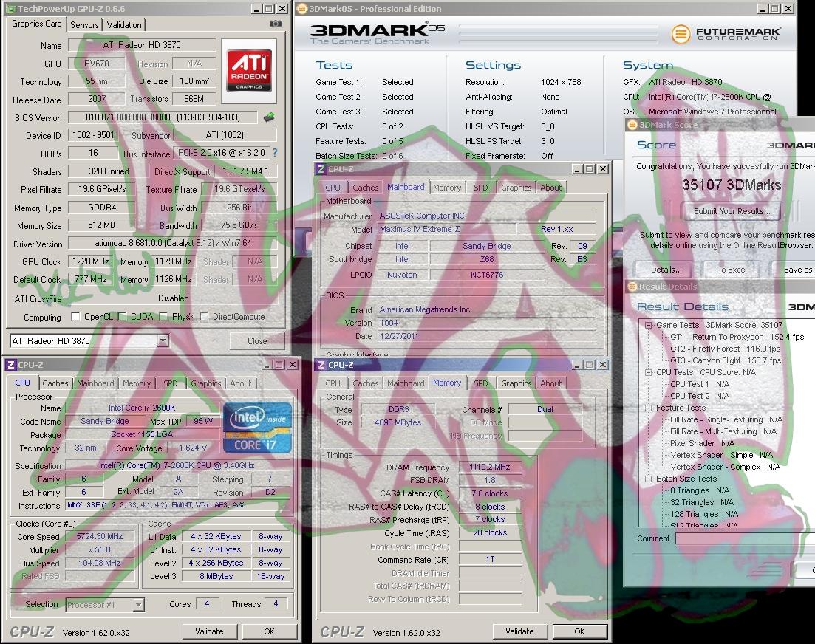Screen dimensions: 815x644
Task: Open the ATI Radeon HD 3870 GPU dropdown
Action: [163, 340]
